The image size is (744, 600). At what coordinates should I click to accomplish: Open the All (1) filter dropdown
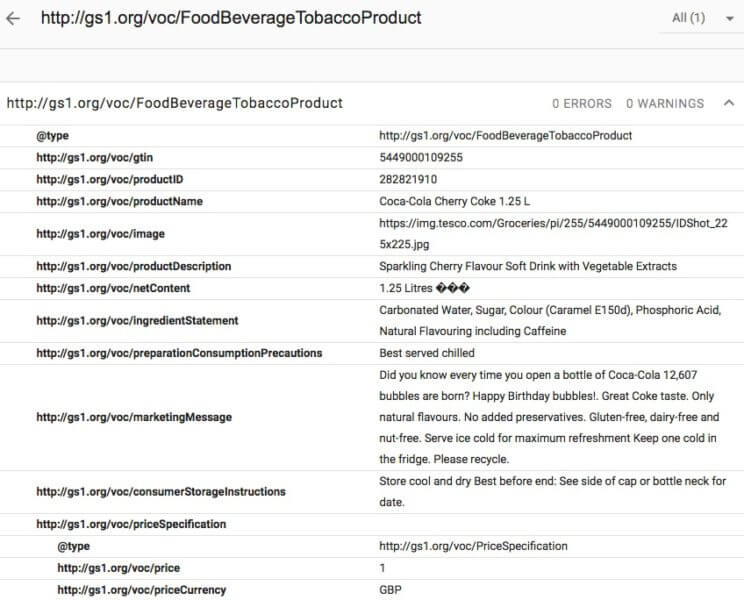[703, 18]
